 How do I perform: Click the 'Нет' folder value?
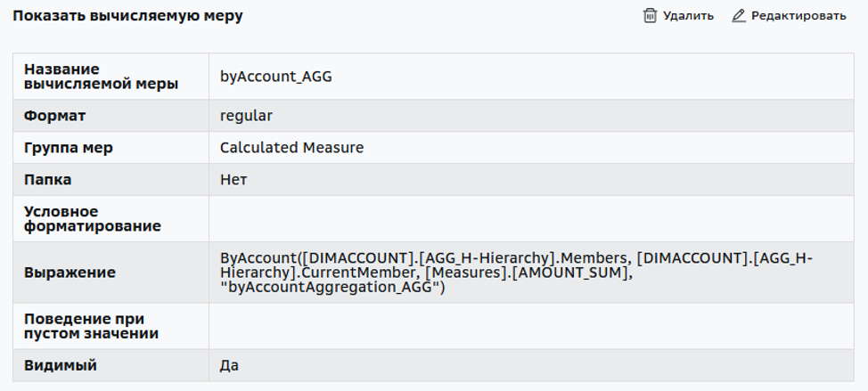[x=233, y=180]
